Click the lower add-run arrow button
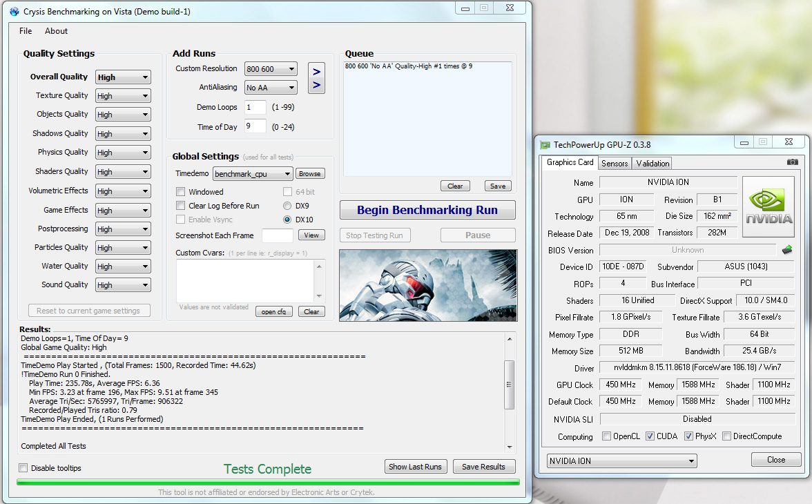 [316, 85]
